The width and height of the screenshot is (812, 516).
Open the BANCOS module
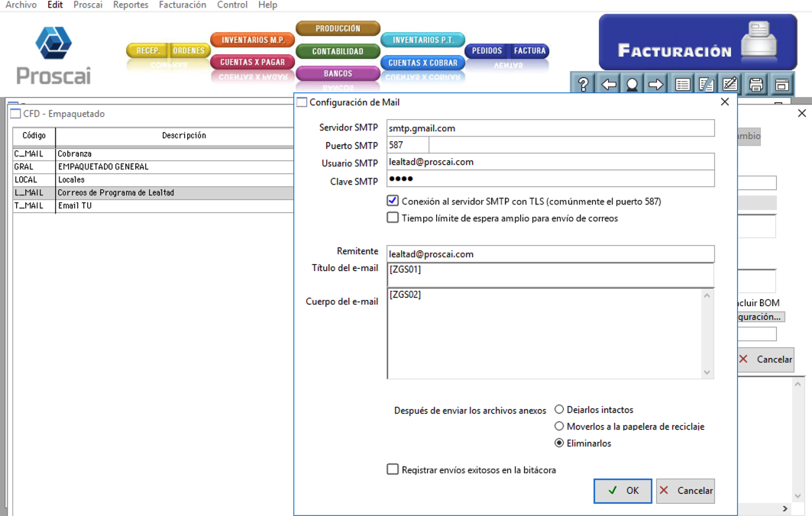(338, 73)
